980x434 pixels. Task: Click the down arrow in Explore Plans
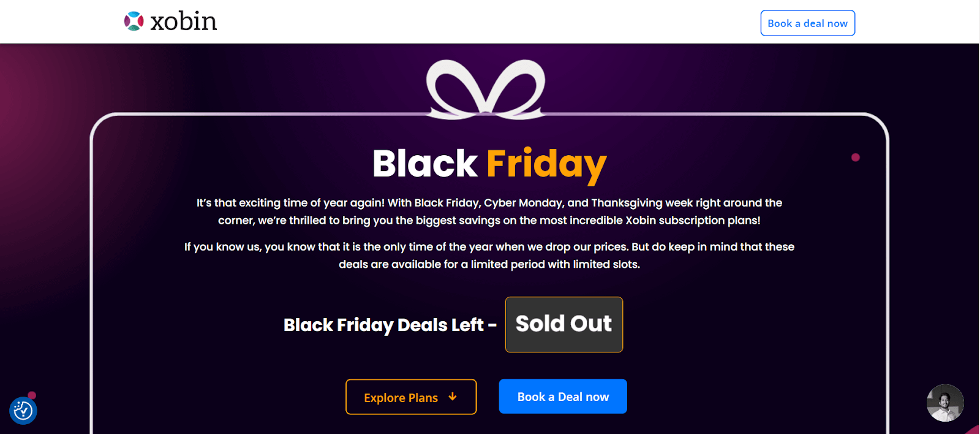pyautogui.click(x=453, y=397)
